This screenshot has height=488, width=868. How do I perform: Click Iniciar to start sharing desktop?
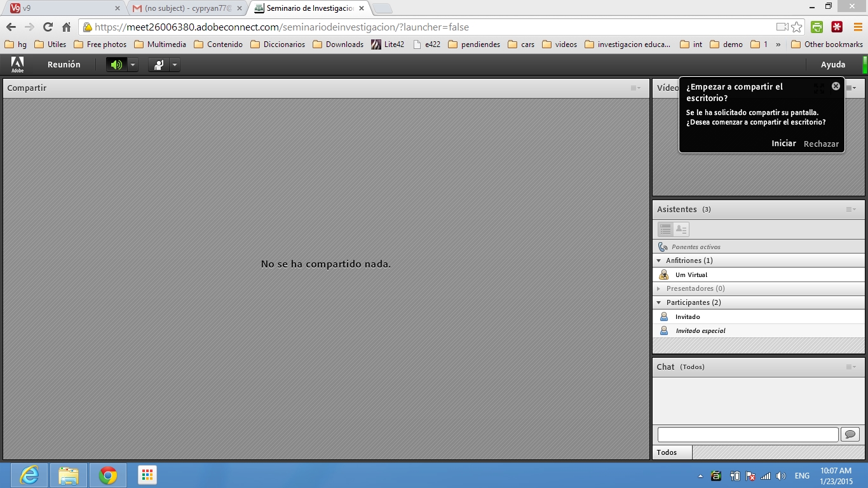pos(783,144)
